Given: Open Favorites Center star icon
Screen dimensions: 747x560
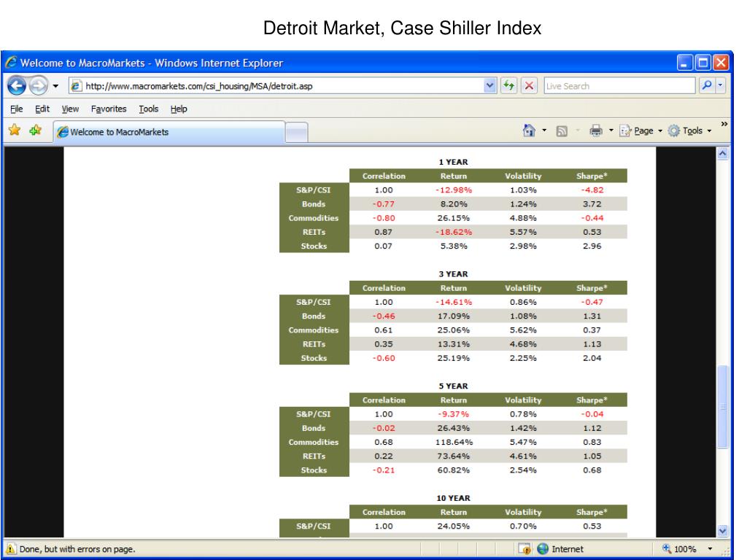Looking at the screenshot, I should (15, 130).
